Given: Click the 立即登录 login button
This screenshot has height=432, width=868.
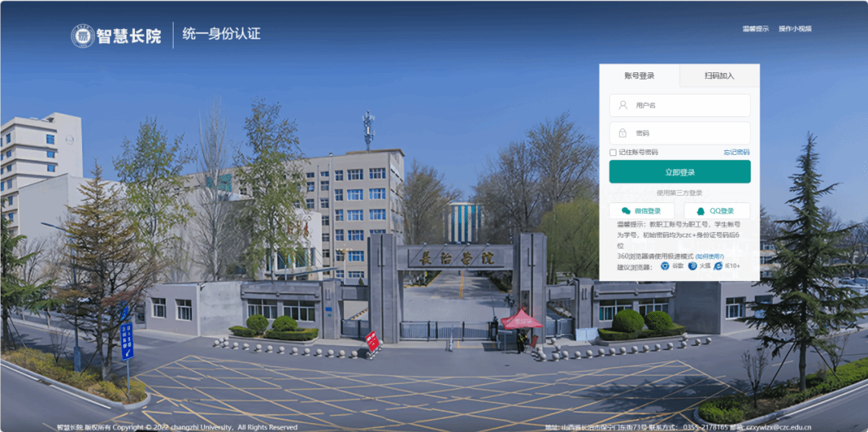Looking at the screenshot, I should point(680,172).
